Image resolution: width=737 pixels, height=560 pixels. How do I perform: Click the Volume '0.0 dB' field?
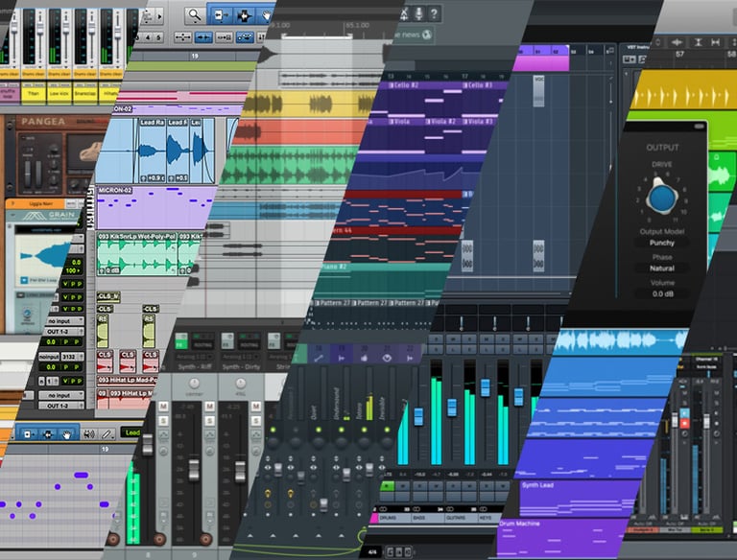coord(663,294)
